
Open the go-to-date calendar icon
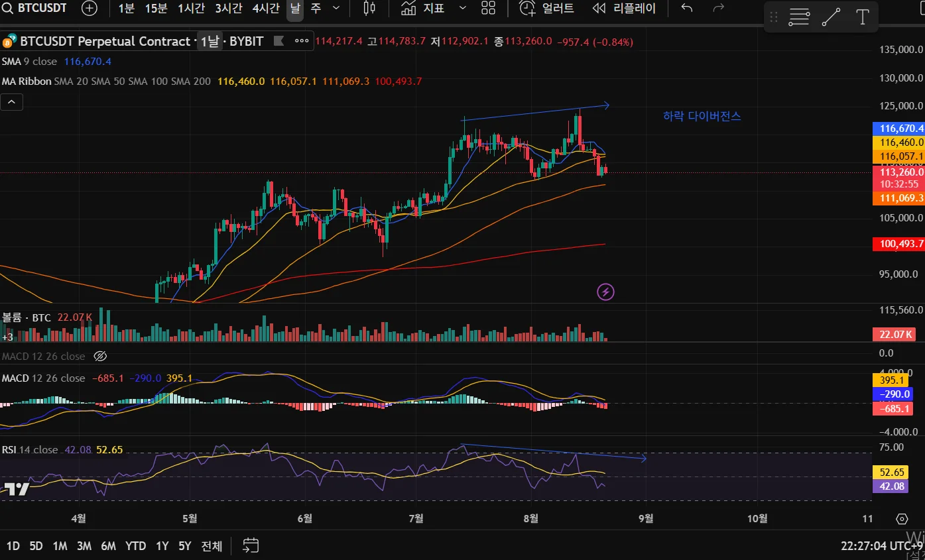[x=251, y=546]
